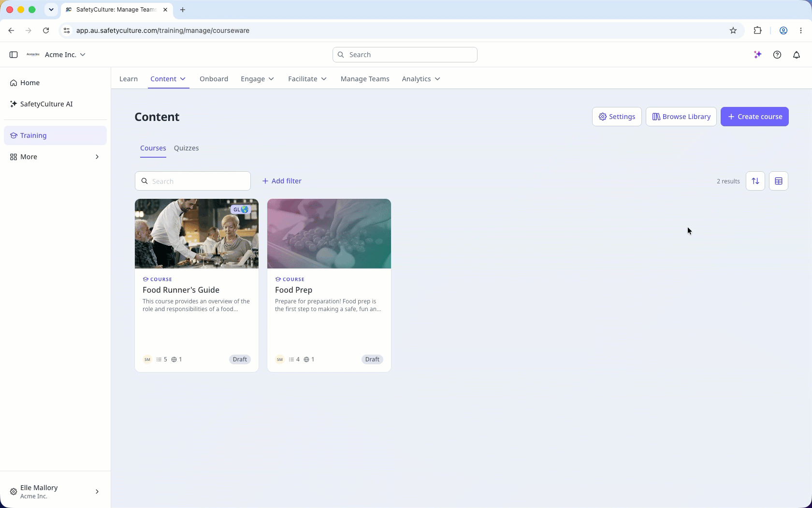Click SM avatar on Food Prep card
The image size is (812, 508).
click(x=280, y=359)
